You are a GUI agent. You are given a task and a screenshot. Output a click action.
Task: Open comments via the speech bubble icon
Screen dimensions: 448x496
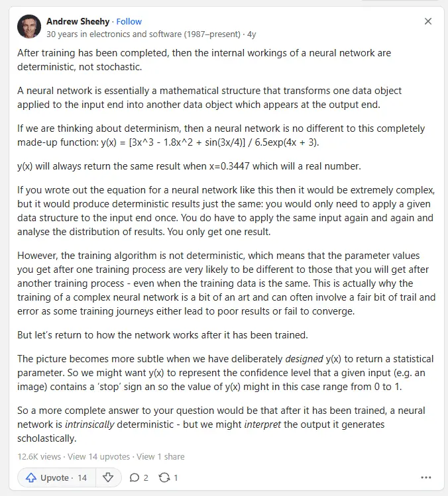coord(139,477)
